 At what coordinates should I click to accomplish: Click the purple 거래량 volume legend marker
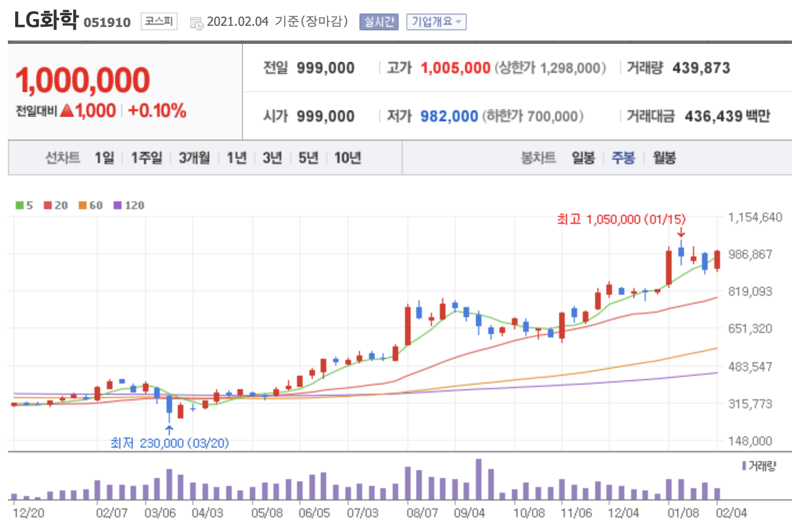pos(744,466)
